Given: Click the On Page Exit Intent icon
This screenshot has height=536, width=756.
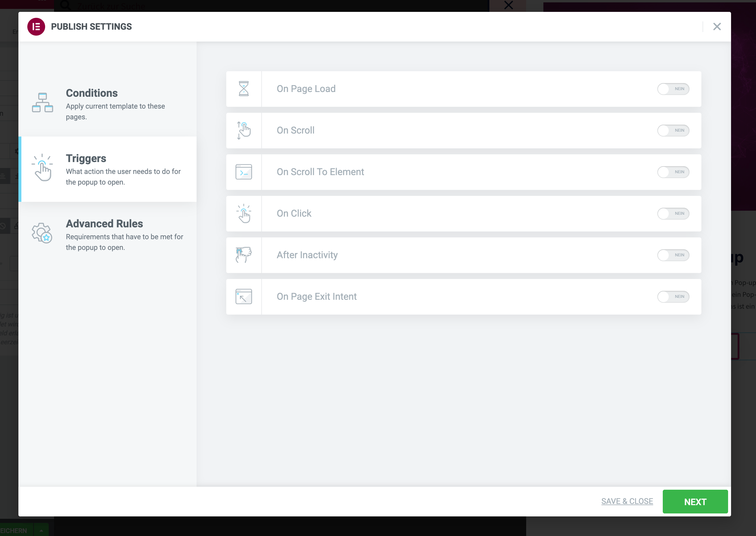Looking at the screenshot, I should pos(244,297).
